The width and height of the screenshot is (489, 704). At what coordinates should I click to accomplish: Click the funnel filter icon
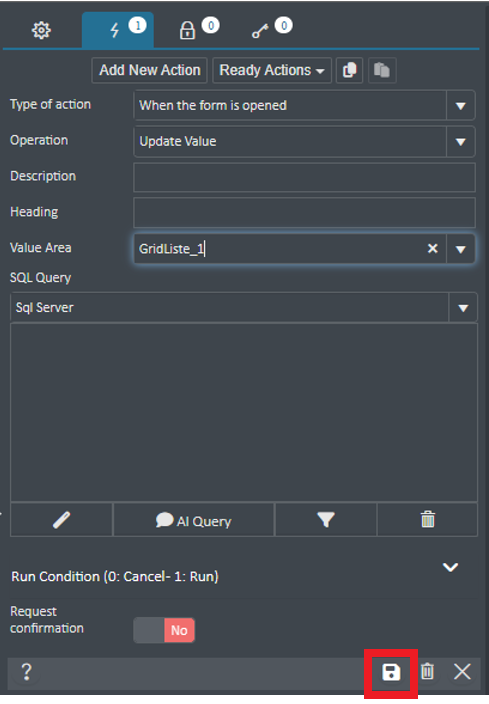coord(326,520)
